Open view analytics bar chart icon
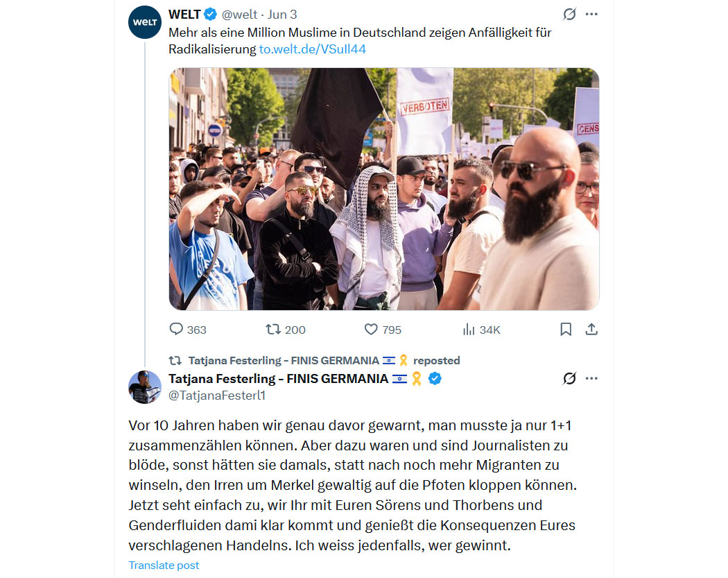 [x=469, y=330]
